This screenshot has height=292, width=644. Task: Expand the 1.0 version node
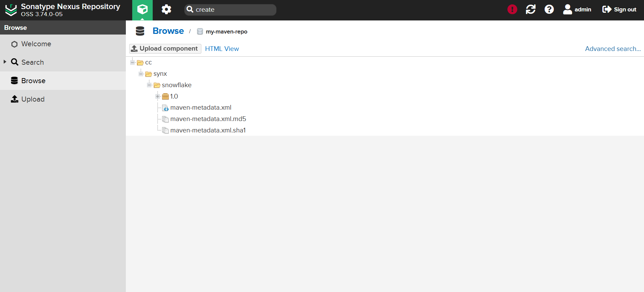[158, 97]
